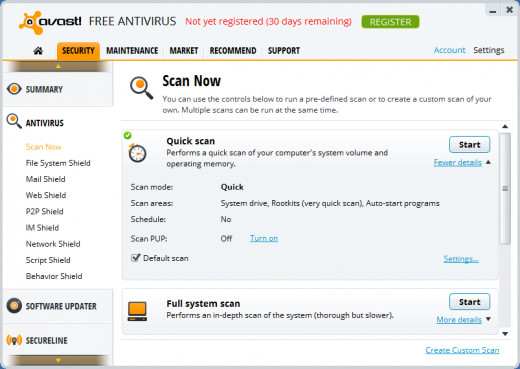Open the Recommend tab
520x369 pixels.
233,51
